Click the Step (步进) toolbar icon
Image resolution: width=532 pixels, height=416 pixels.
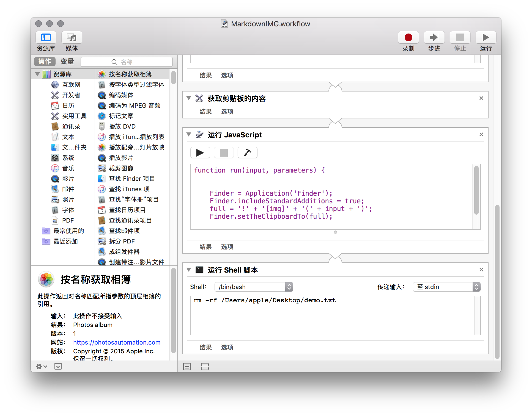click(x=434, y=38)
